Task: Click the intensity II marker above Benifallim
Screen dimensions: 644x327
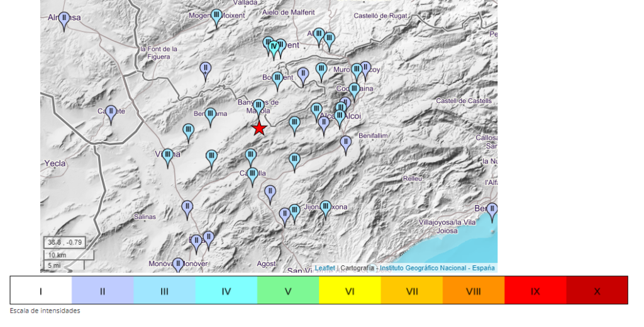Action: [345, 143]
